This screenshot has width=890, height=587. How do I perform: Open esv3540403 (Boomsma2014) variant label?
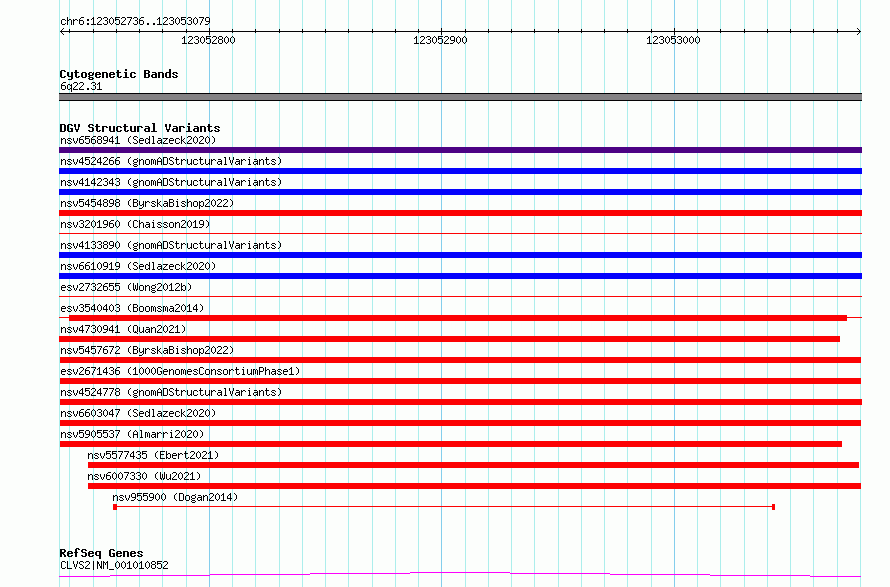click(x=132, y=308)
